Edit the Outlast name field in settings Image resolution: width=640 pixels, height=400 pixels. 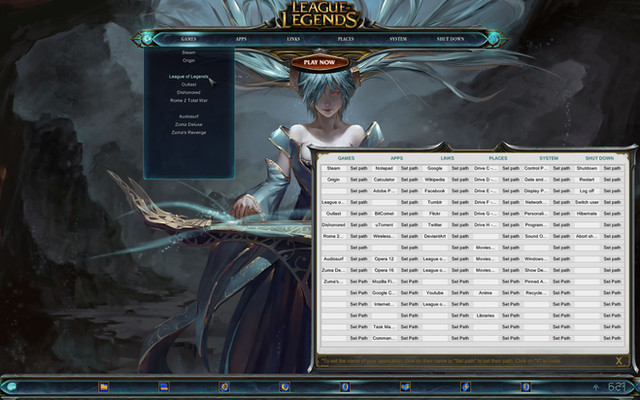click(333, 213)
